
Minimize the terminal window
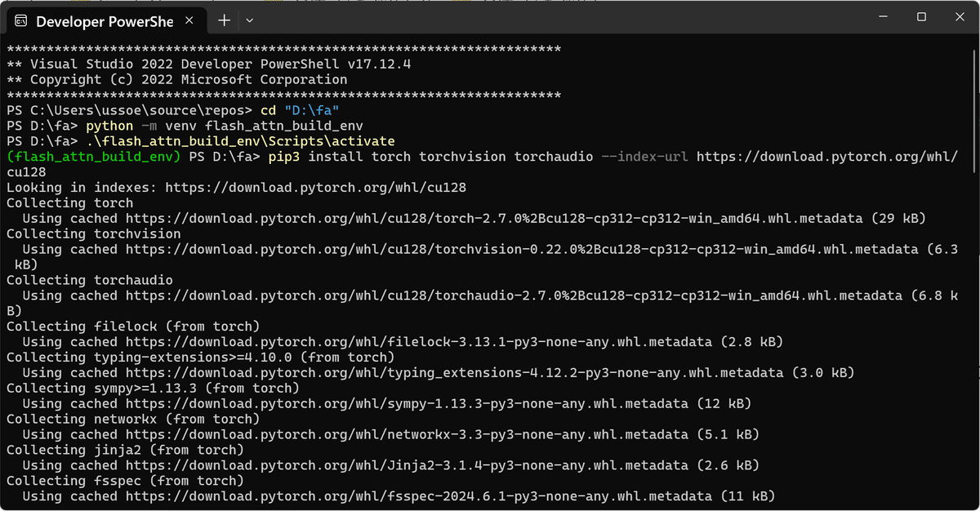tap(884, 16)
